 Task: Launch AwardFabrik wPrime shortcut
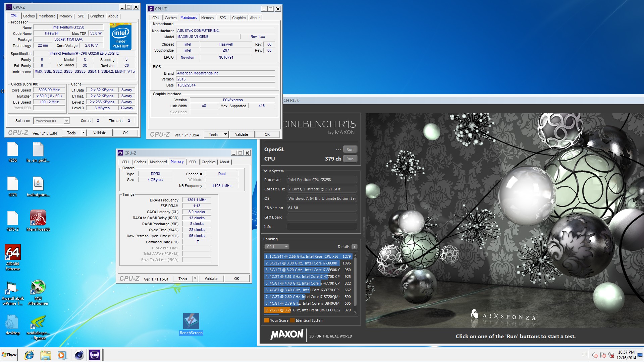[x=13, y=292]
